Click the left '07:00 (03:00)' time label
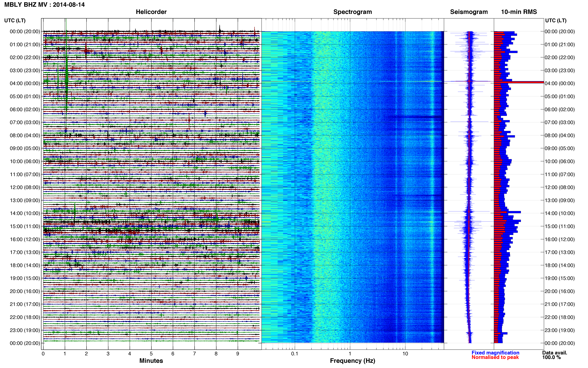Image resolution: width=588 pixels, height=368 pixels. [x=25, y=122]
